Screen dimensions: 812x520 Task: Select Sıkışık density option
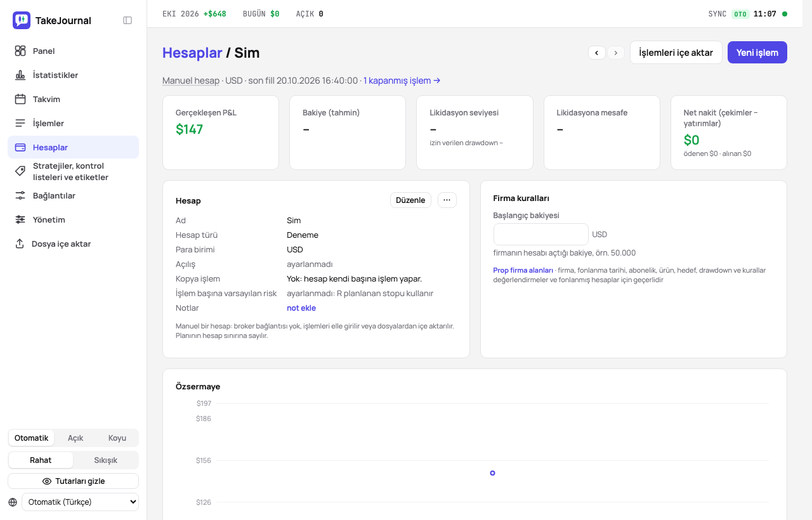pos(106,460)
